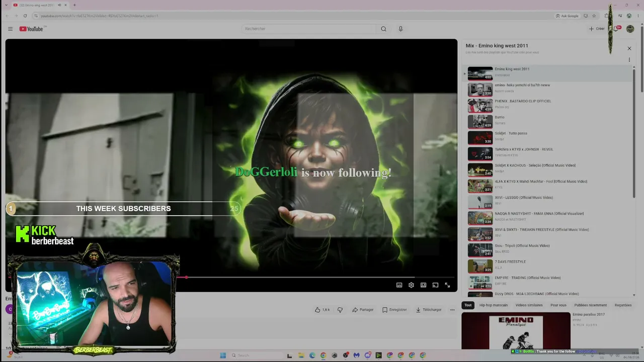Click the search magnifier button
Viewport: 644px width, 362px height.
(x=383, y=29)
